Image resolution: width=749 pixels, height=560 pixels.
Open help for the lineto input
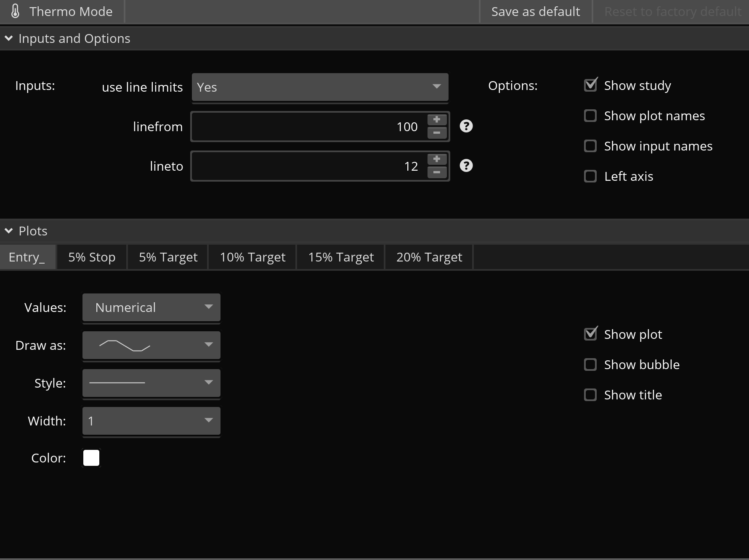466,166
